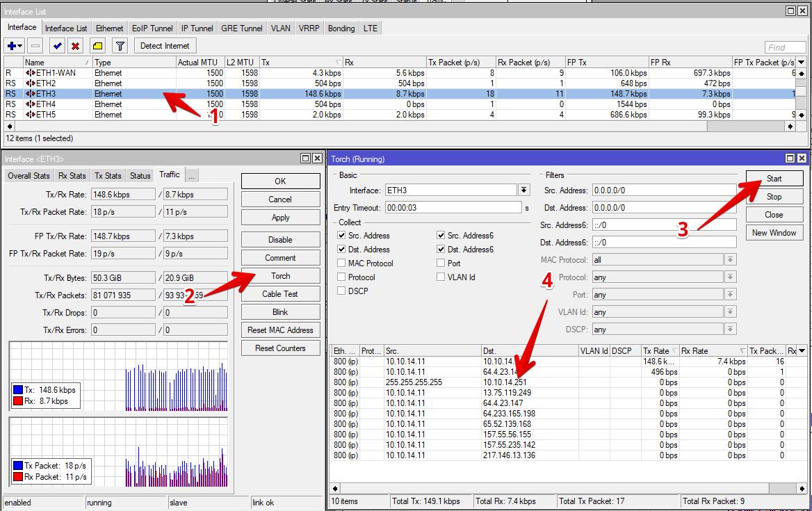Screen dimensions: 812x511
Task: Open the Torch Interface ETH3 dropdown
Action: click(x=523, y=190)
